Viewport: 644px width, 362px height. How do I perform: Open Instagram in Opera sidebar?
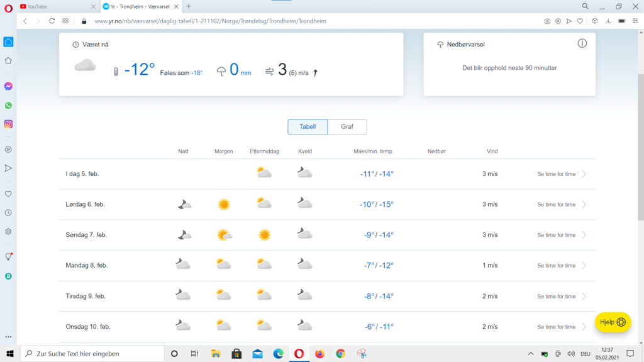[x=8, y=124]
